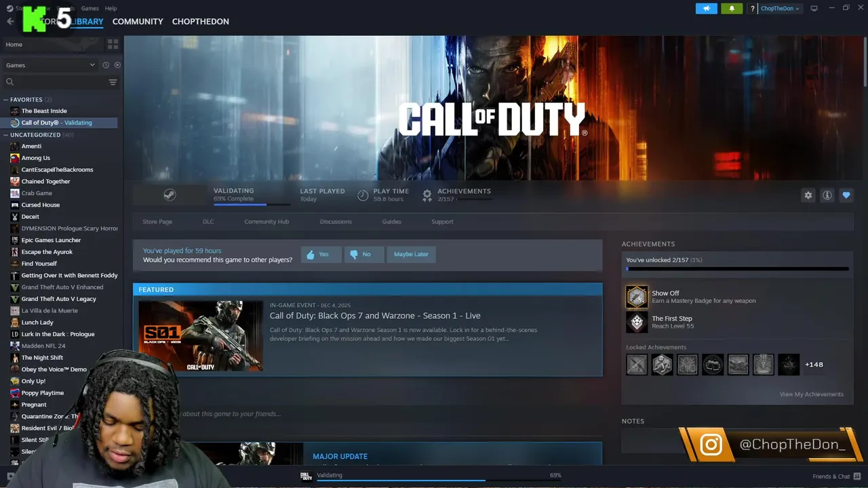
Task: Click the play time clock icon
Action: (x=363, y=195)
